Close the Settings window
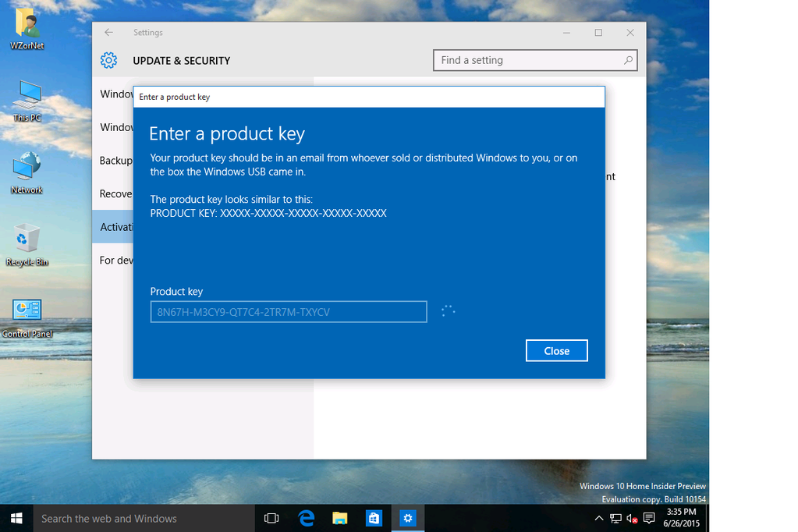This screenshot has height=532, width=798. [x=630, y=33]
